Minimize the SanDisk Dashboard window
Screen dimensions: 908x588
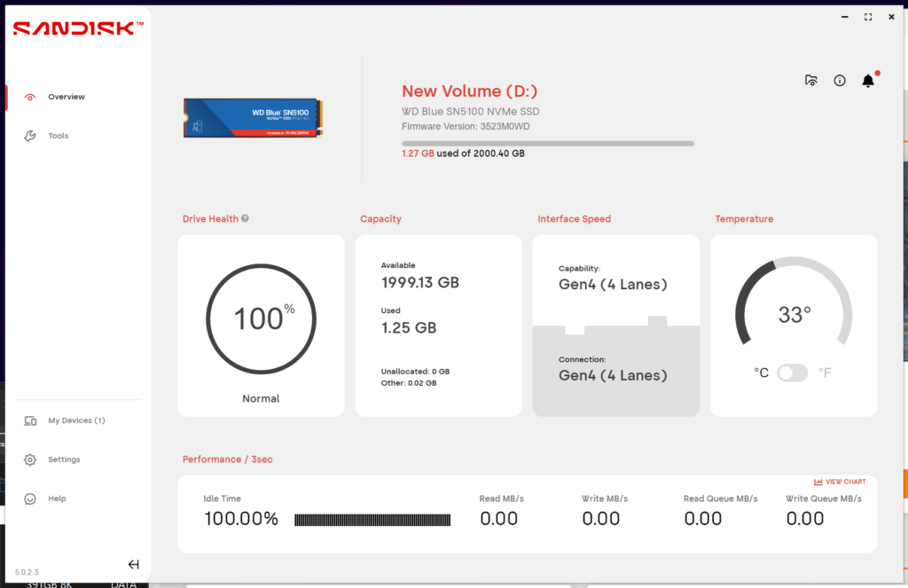tap(845, 17)
